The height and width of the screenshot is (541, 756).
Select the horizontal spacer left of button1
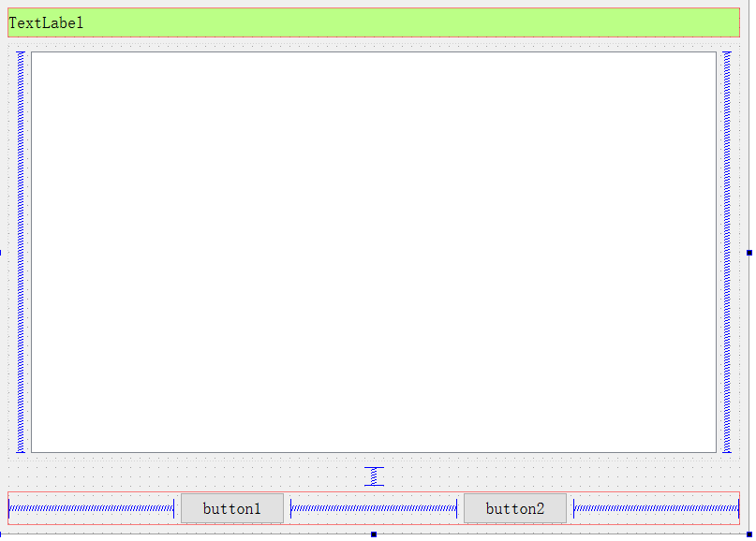point(91,508)
